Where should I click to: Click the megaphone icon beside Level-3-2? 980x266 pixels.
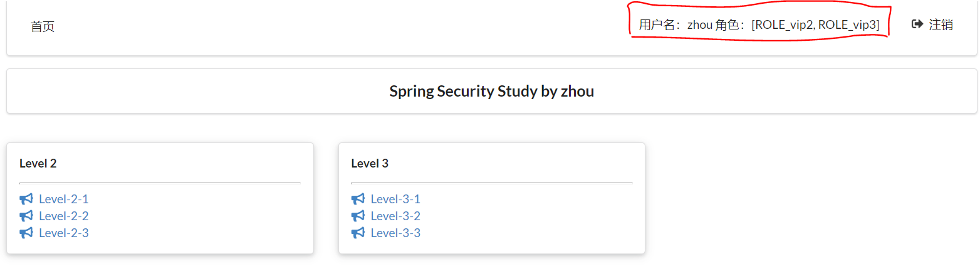pos(358,216)
